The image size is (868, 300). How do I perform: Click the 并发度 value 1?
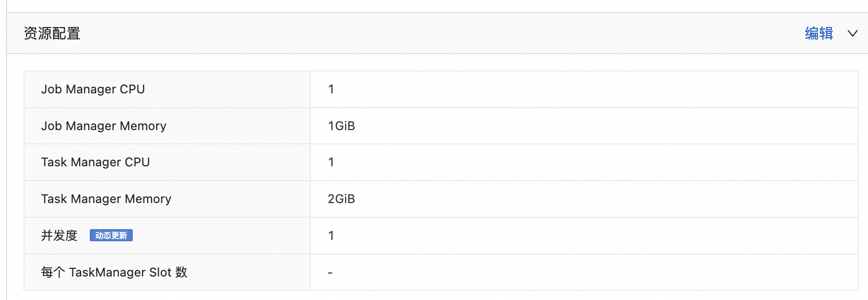pos(331,236)
